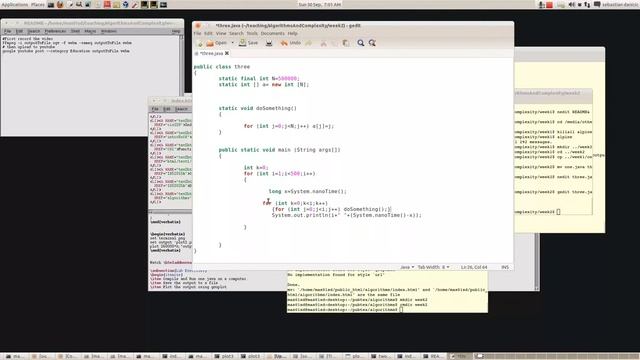The image size is (640, 360).
Task: Save the three.java file
Action: (248, 43)
